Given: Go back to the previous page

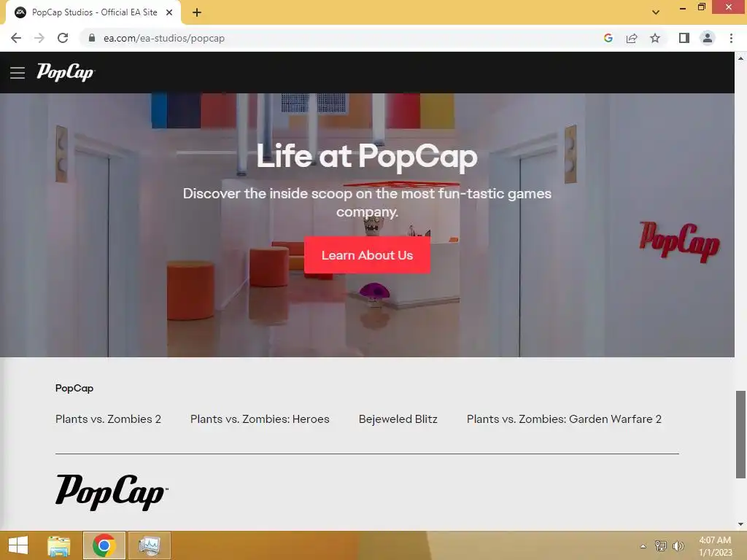Looking at the screenshot, I should [x=16, y=38].
